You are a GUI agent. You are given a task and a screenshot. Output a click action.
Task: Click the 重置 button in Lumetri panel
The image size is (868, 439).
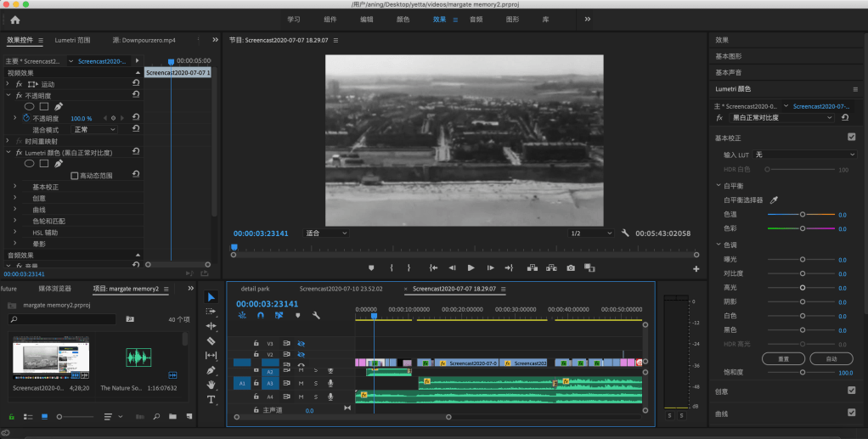click(783, 358)
